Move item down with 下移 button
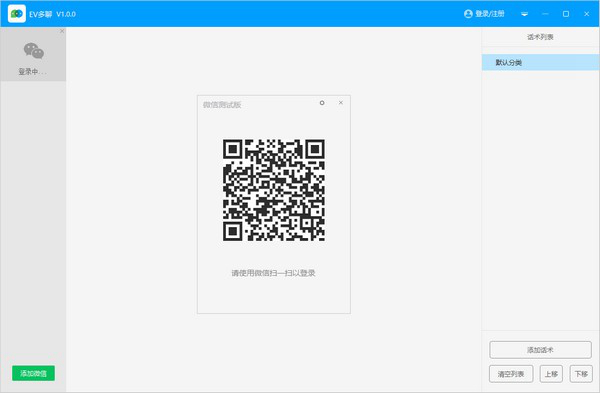Image resolution: width=600 pixels, height=393 pixels. click(581, 374)
